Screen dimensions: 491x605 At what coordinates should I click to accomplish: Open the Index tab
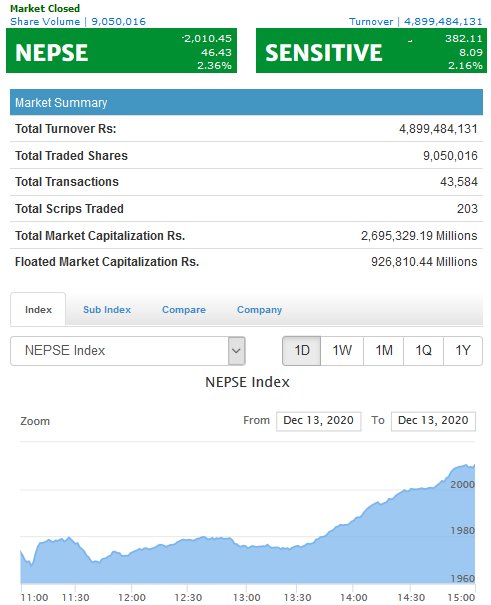[38, 309]
